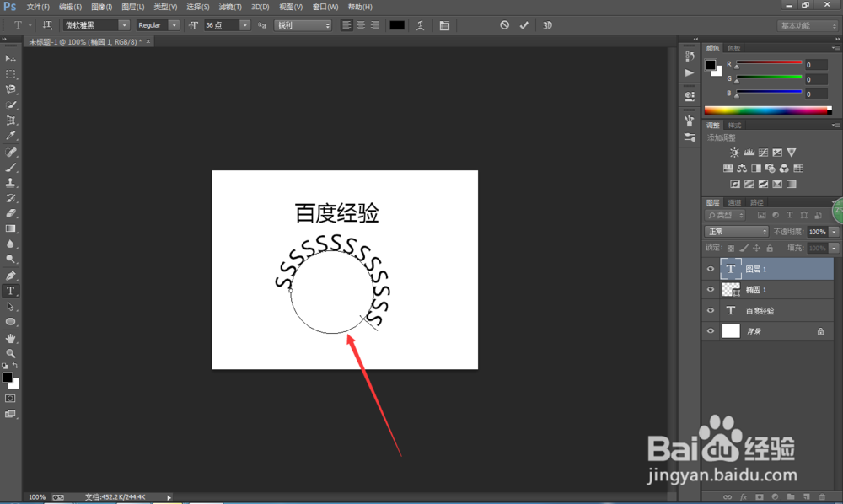Click the Create Warped Text icon
843x504 pixels.
(x=421, y=25)
